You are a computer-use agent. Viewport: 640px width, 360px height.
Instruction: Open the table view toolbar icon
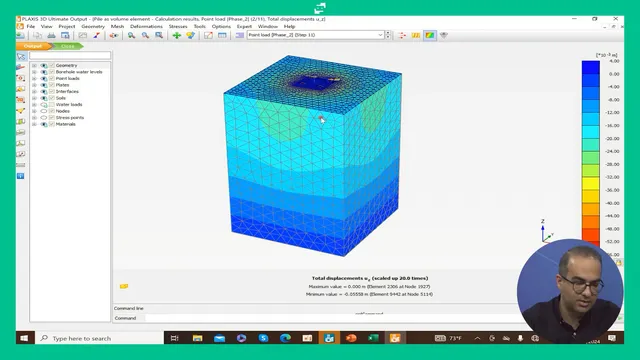[222, 36]
